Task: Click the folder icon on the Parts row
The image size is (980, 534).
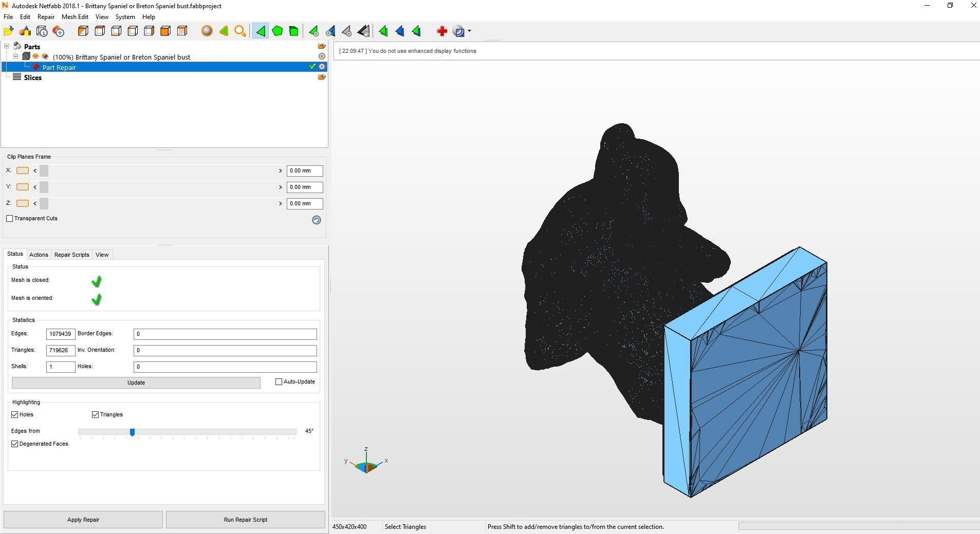Action: tap(322, 46)
